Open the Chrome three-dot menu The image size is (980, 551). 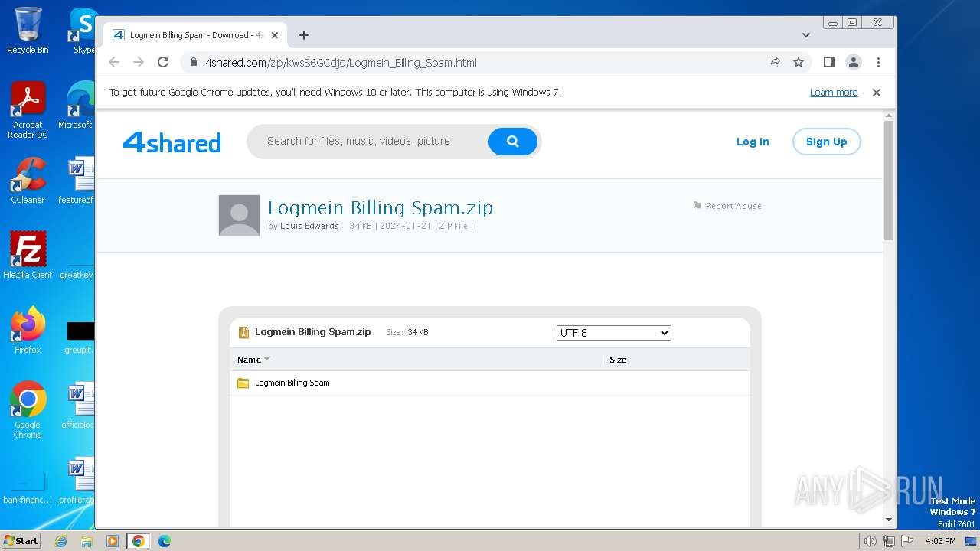click(878, 63)
